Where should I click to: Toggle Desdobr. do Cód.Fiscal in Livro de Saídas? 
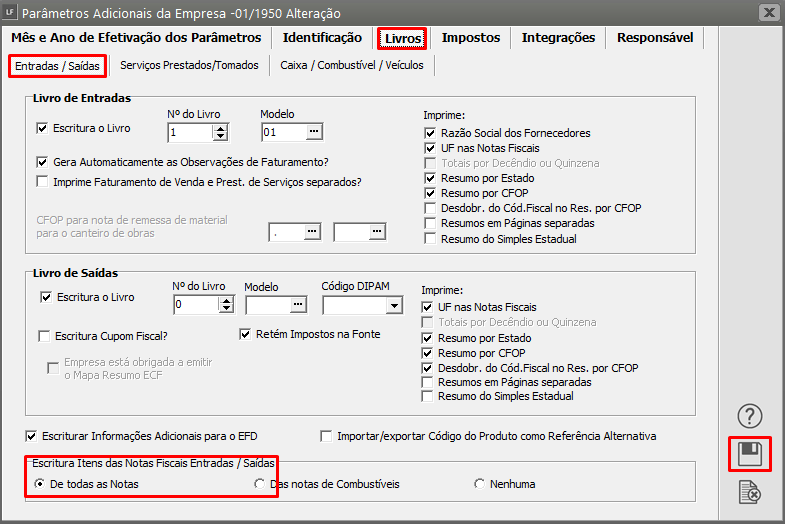(x=427, y=368)
